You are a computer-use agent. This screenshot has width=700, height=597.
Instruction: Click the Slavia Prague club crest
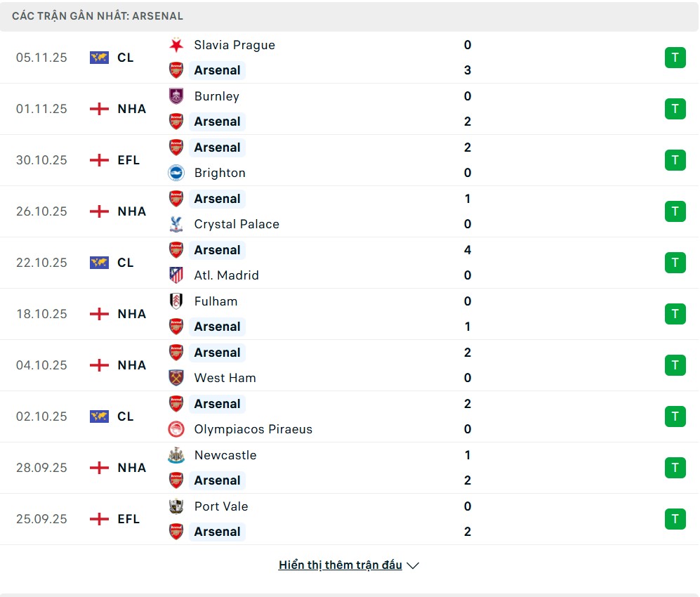[176, 45]
